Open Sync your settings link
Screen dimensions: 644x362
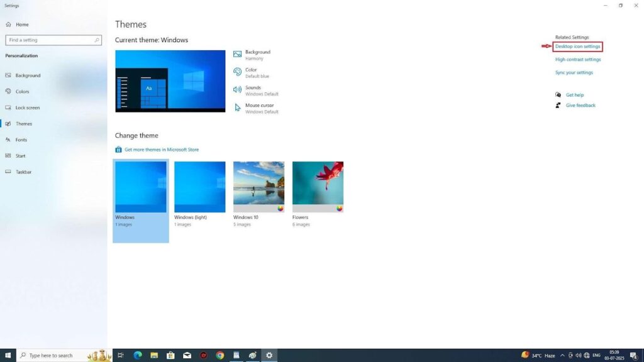[x=574, y=72]
